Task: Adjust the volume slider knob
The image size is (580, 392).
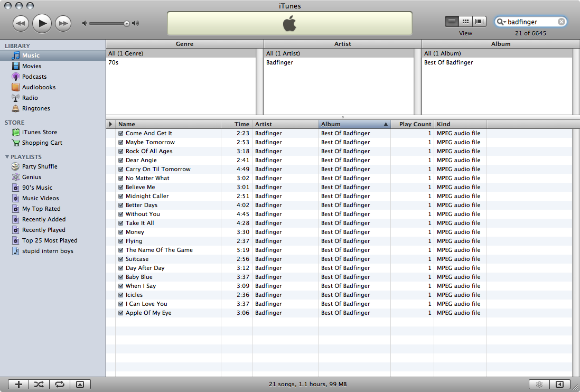Action: point(126,23)
